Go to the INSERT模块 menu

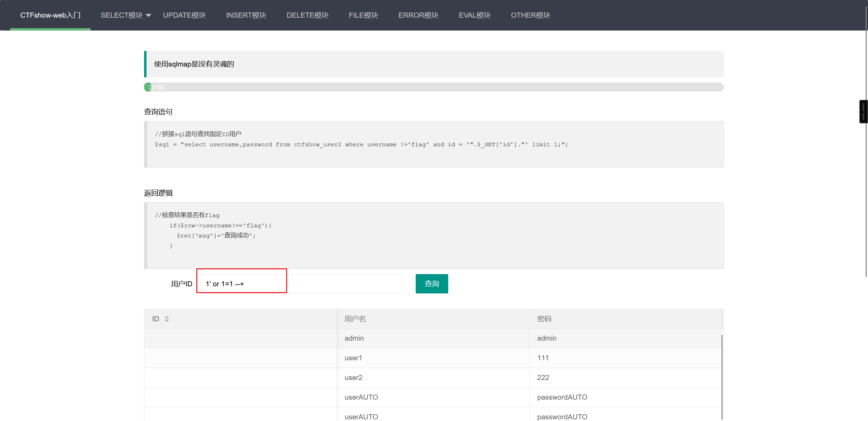pos(246,15)
